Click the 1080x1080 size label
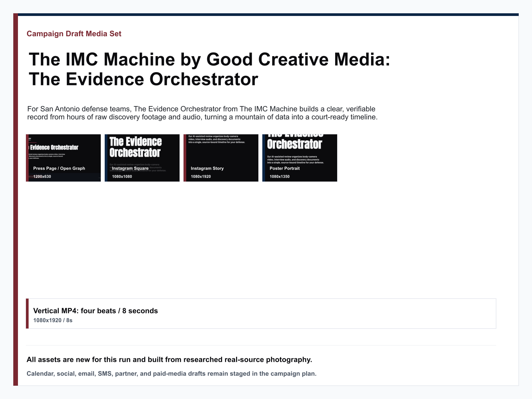532x399 pixels. click(x=122, y=177)
